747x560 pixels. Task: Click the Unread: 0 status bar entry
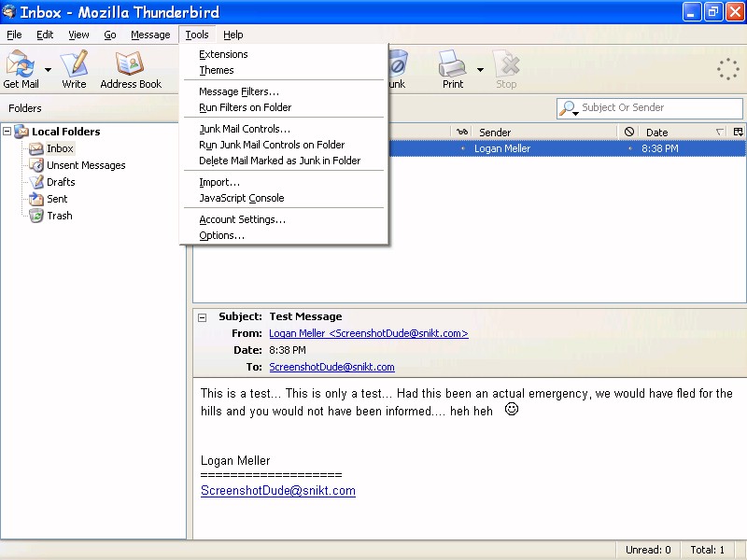point(648,550)
